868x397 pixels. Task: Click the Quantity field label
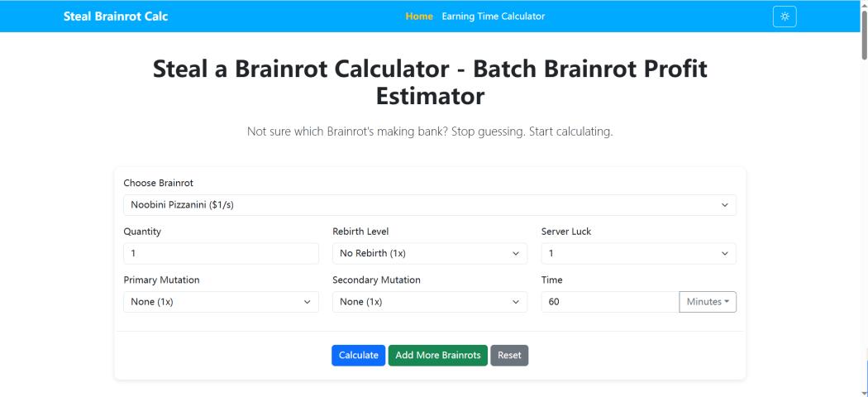[x=142, y=232]
